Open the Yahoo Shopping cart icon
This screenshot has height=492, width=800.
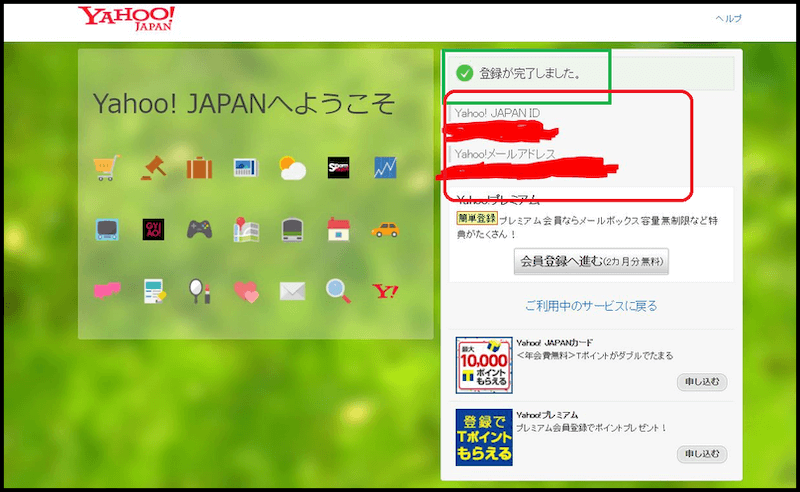coord(107,168)
